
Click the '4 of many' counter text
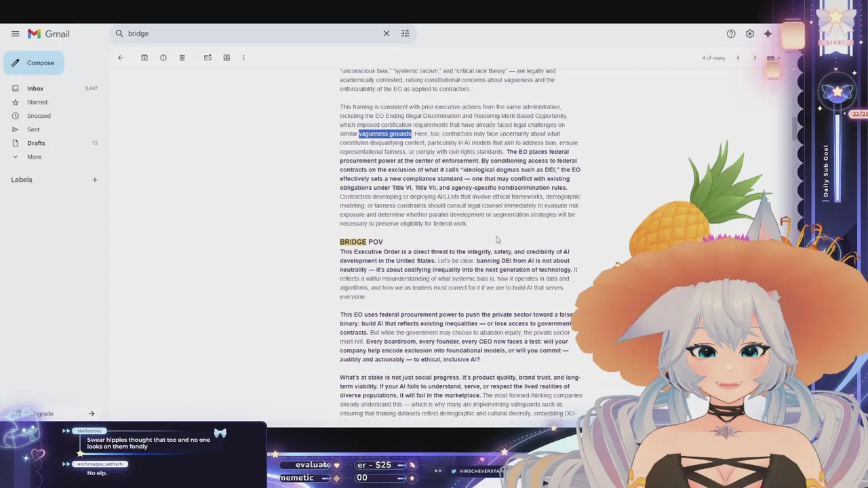713,58
